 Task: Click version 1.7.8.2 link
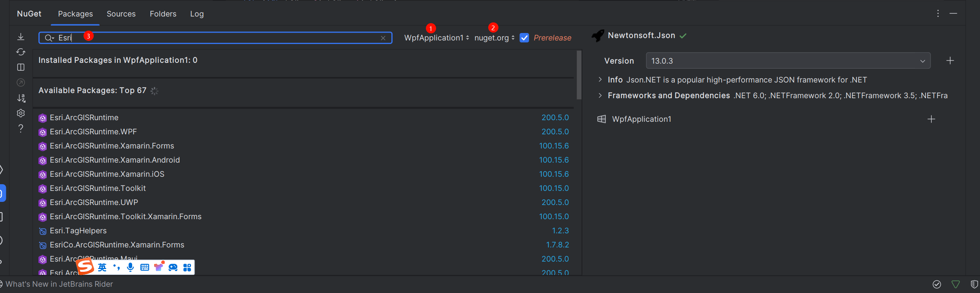[558, 245]
